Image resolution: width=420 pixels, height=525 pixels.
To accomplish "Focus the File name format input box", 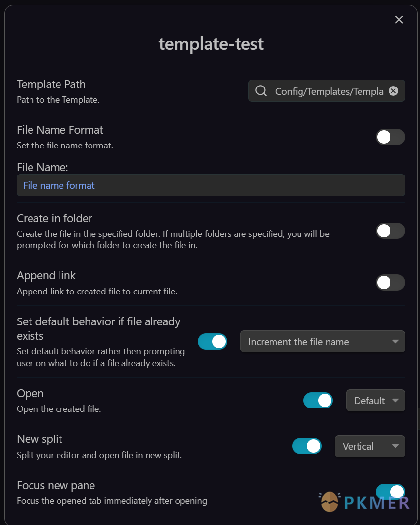I will pyautogui.click(x=210, y=185).
